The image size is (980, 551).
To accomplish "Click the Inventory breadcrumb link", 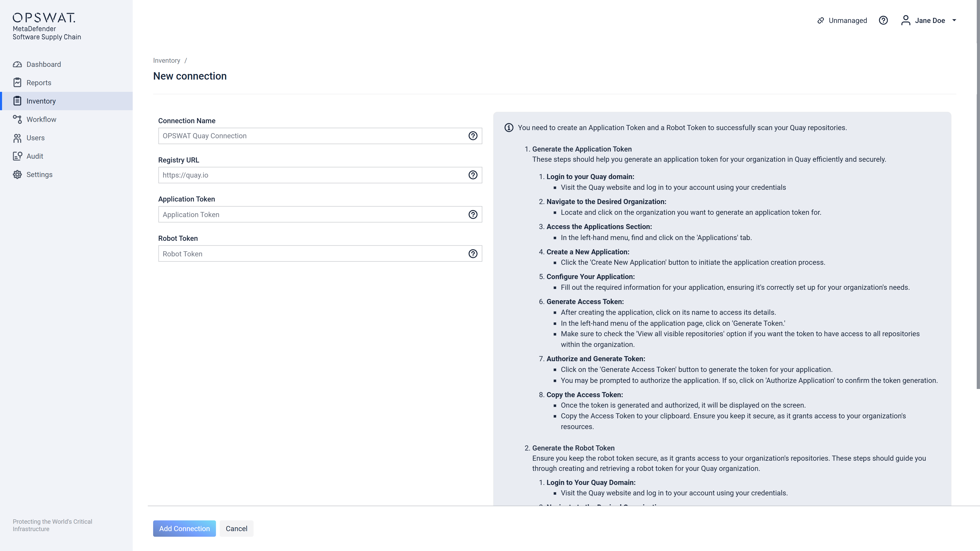I will [x=166, y=60].
